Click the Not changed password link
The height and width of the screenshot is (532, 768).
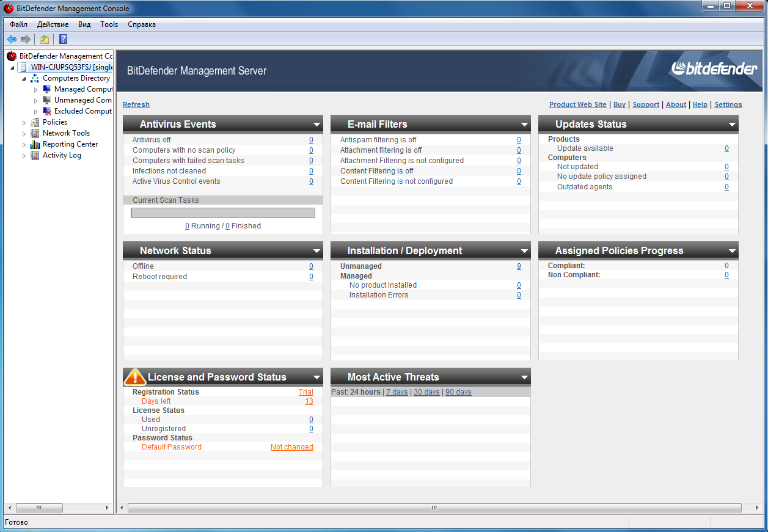[292, 447]
